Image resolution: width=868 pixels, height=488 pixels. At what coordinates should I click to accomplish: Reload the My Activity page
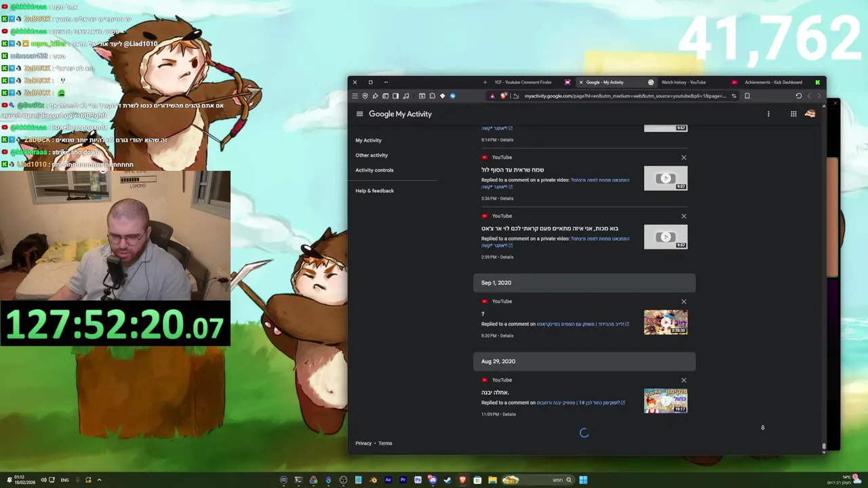[x=799, y=96]
